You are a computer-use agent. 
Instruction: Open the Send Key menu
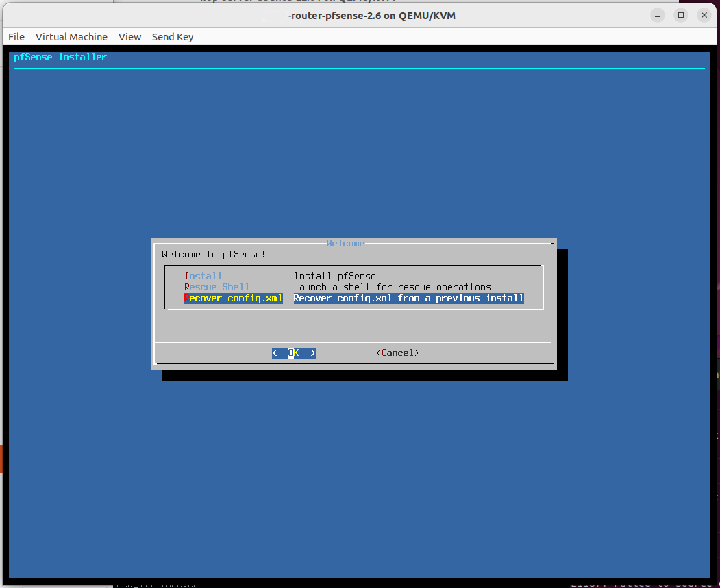click(173, 37)
